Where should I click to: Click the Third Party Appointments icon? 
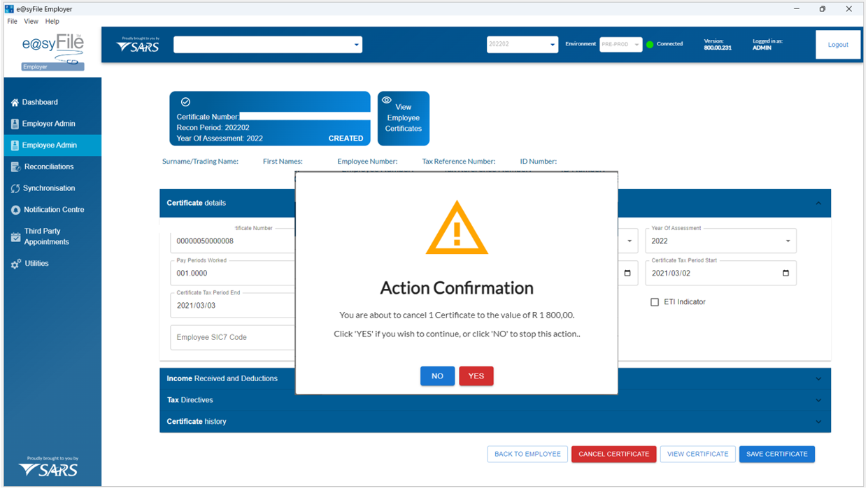pos(15,237)
